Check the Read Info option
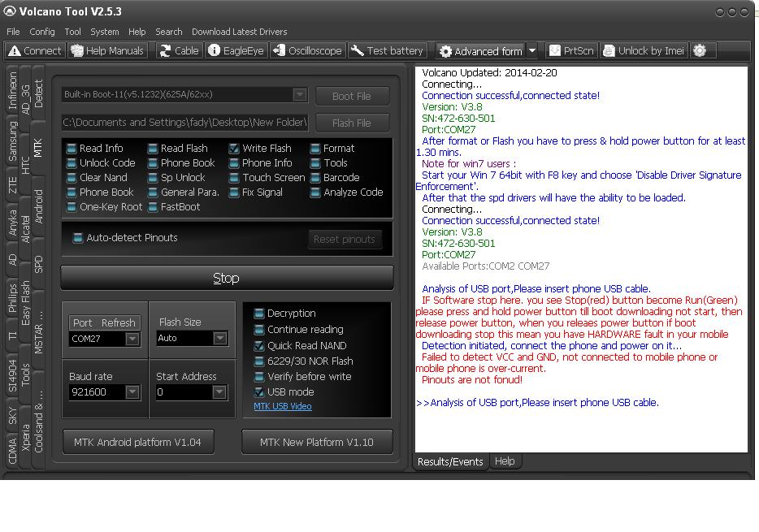 [x=72, y=149]
